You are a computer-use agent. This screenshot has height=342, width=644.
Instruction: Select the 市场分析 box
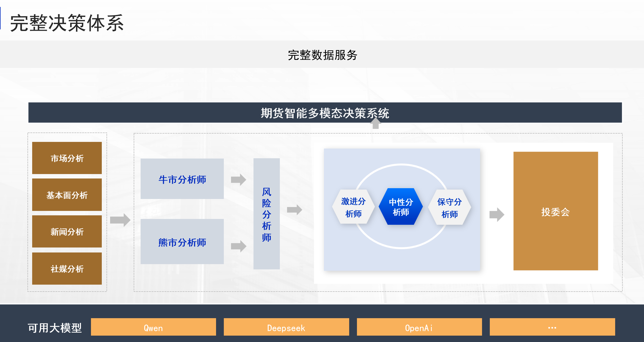pos(67,158)
